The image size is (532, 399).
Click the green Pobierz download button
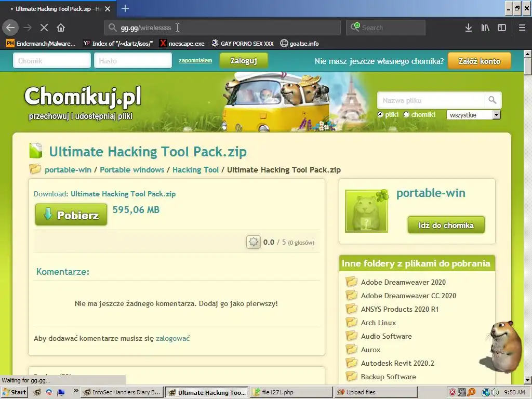(x=71, y=215)
